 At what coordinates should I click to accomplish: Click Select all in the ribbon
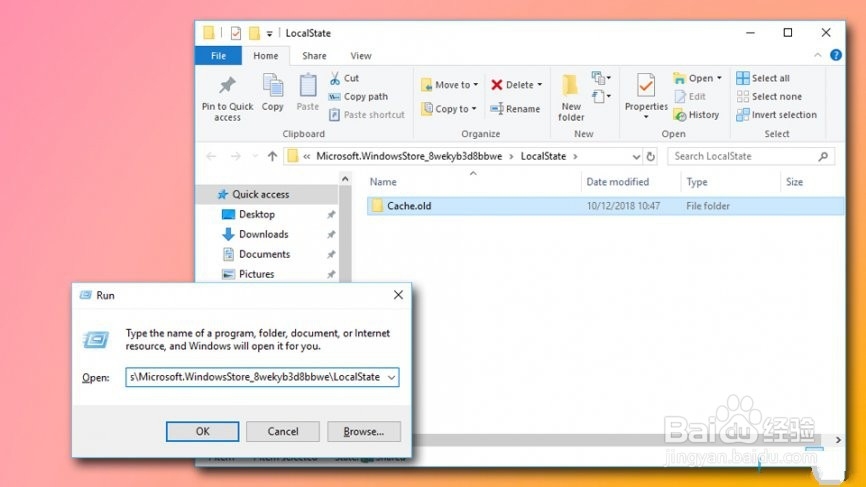tap(763, 78)
